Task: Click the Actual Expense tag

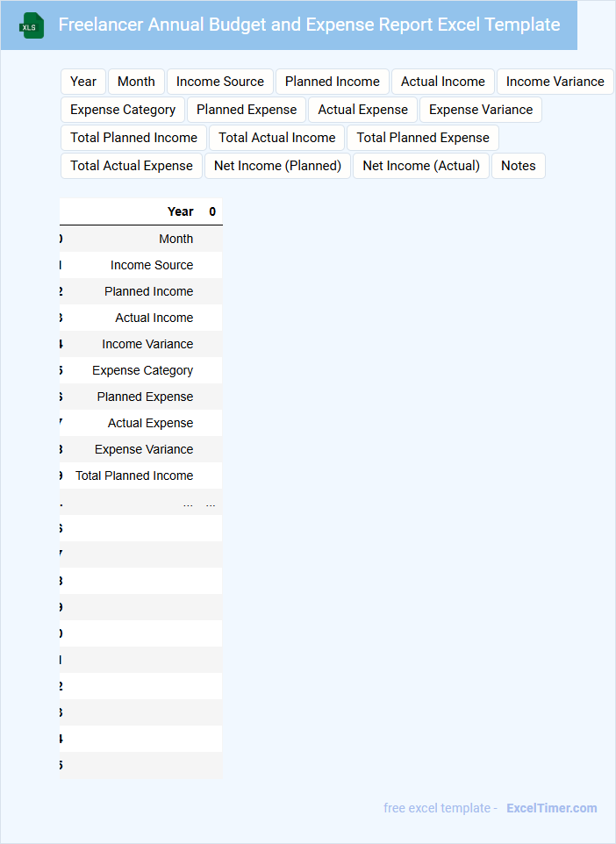Action: click(x=363, y=110)
